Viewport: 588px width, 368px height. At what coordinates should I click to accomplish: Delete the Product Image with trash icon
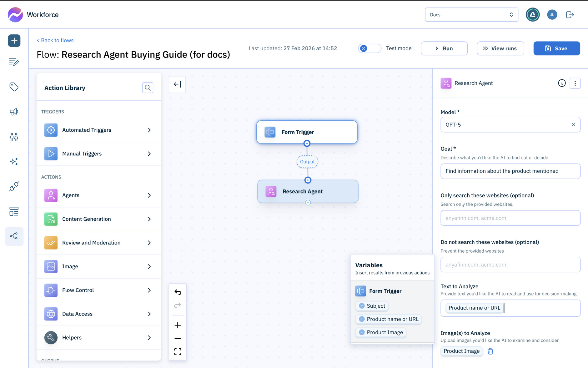point(490,351)
